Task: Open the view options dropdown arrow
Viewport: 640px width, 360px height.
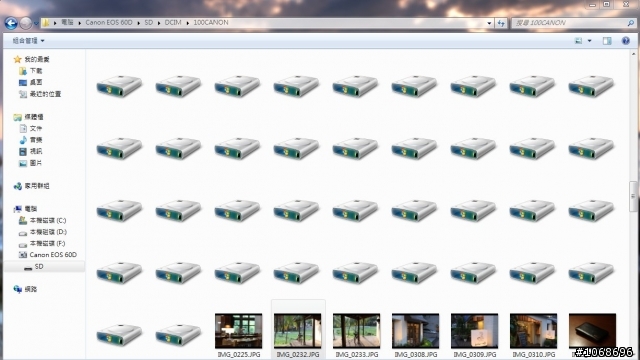Action: 589,41
